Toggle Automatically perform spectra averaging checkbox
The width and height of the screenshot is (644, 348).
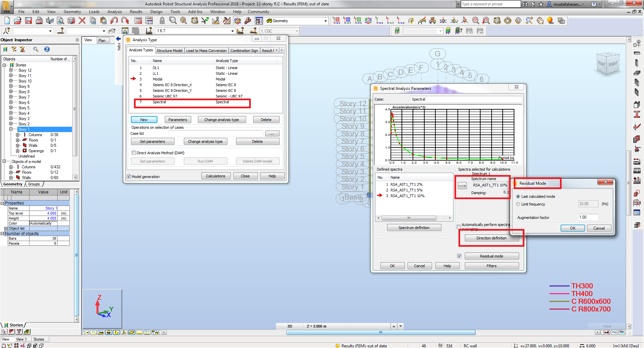[459, 227]
